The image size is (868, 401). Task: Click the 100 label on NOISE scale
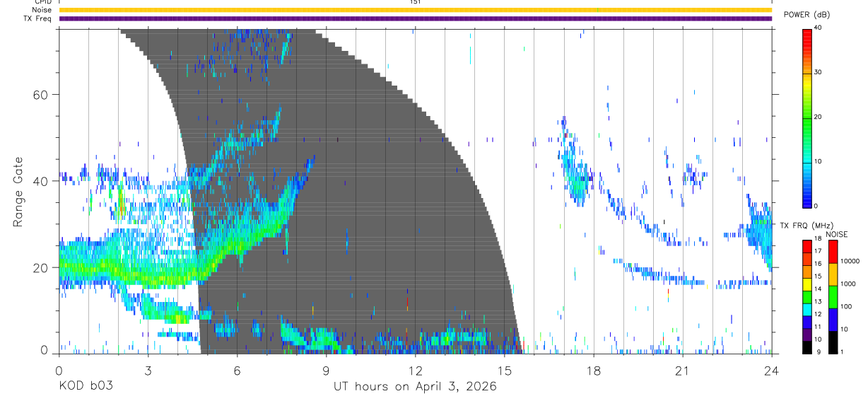845,306
